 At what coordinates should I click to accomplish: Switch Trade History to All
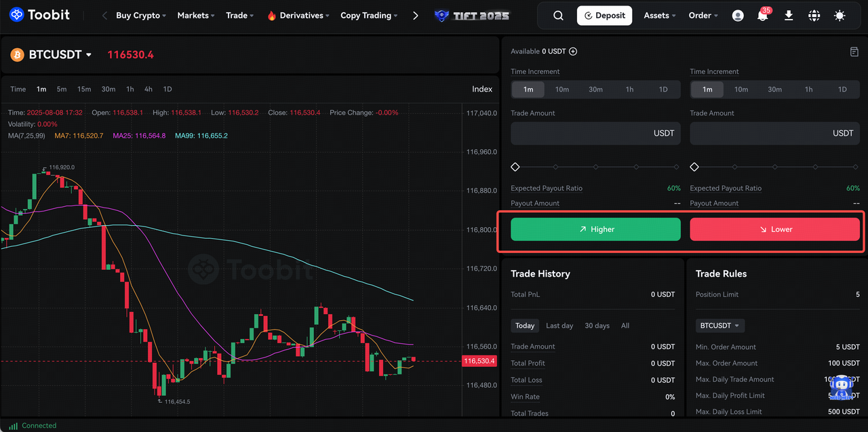[625, 326]
